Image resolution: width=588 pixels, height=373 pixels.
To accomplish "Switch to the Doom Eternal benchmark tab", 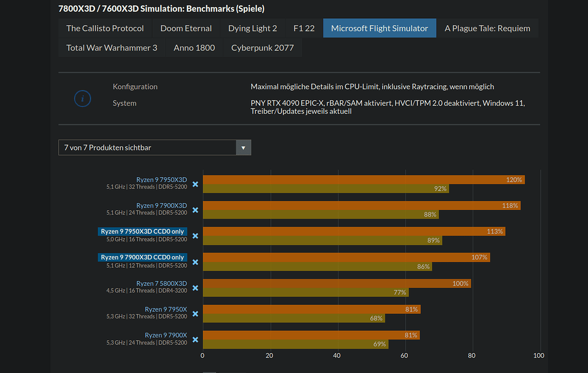I will (186, 27).
